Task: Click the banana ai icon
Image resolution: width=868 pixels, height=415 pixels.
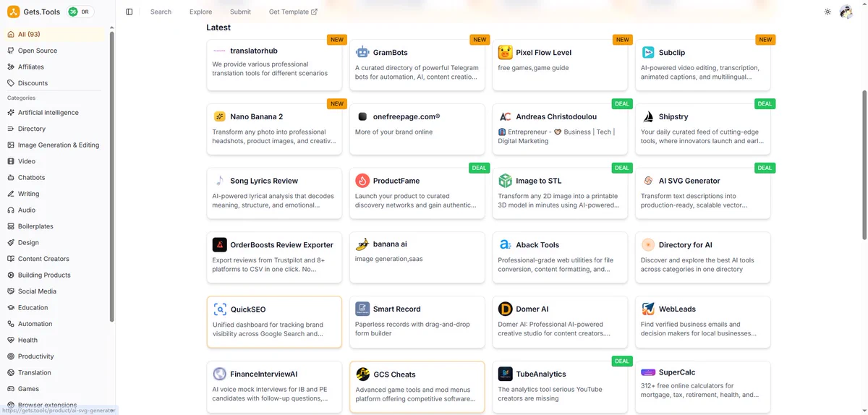Action: 362,244
